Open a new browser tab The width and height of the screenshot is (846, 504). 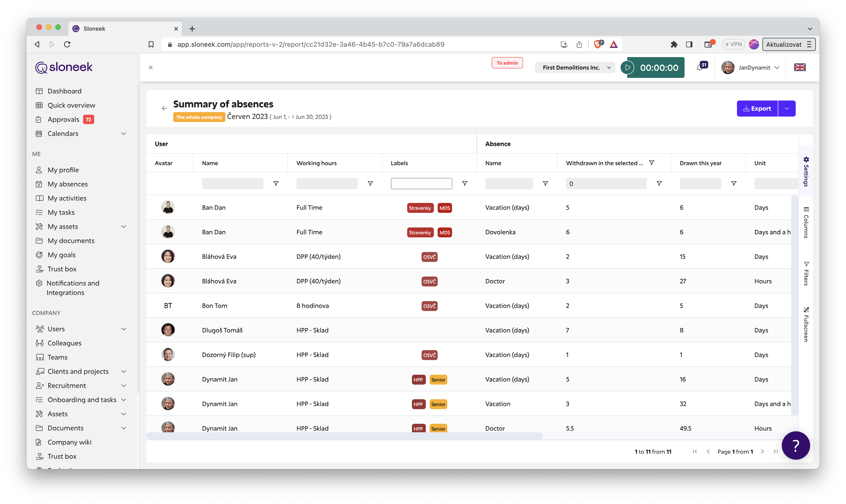click(192, 29)
